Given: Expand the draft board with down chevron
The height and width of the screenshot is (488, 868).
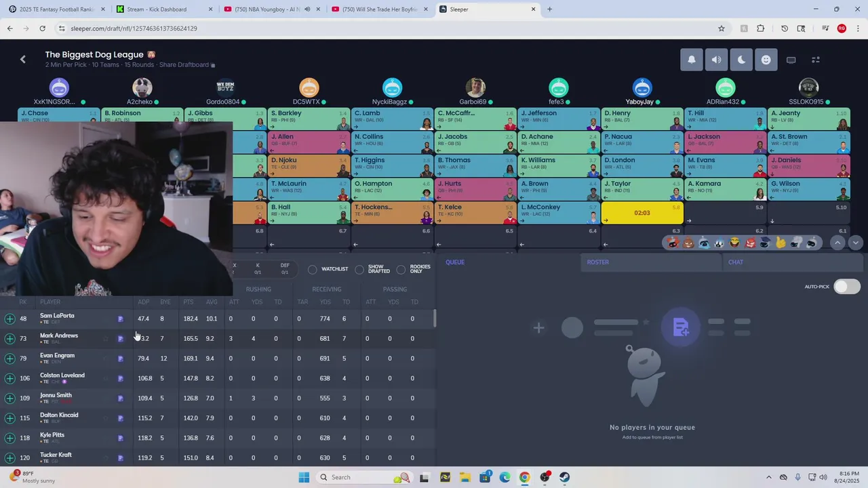Looking at the screenshot, I should (855, 243).
